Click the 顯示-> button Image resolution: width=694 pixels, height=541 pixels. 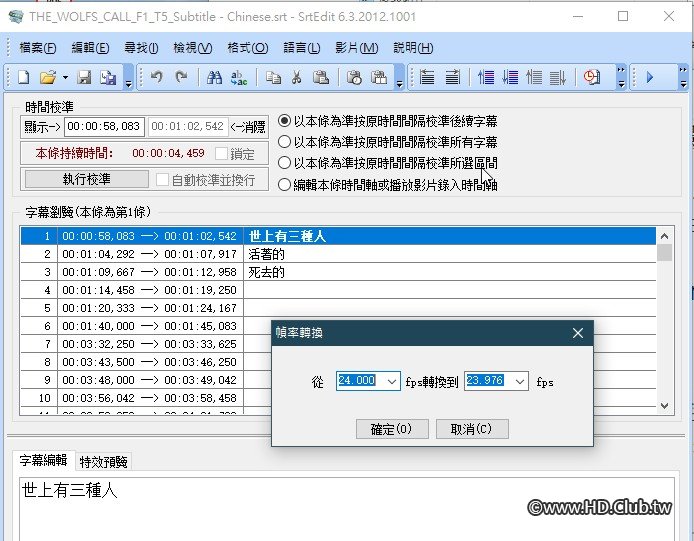click(x=42, y=127)
